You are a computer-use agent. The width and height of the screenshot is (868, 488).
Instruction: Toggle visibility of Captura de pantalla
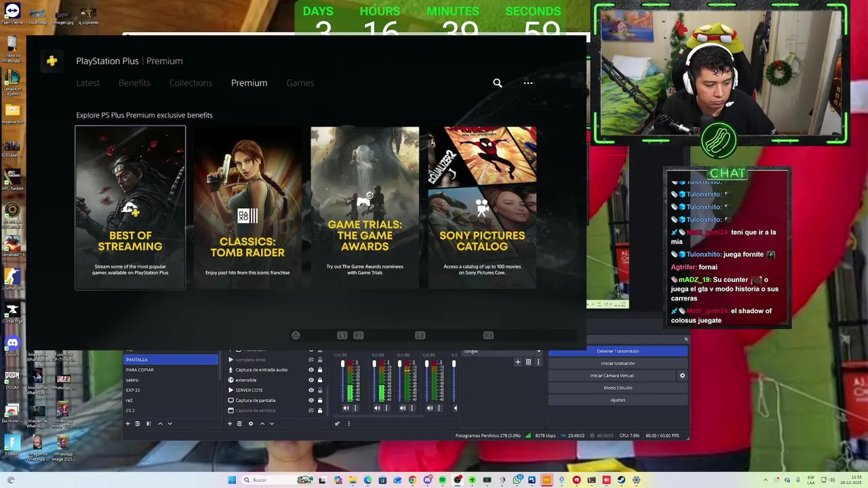[x=311, y=401]
